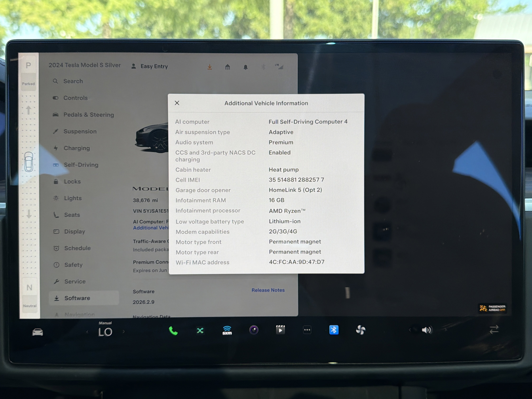The image size is (532, 399).
Task: Open the Easy Entry driver profile
Action: click(x=149, y=66)
